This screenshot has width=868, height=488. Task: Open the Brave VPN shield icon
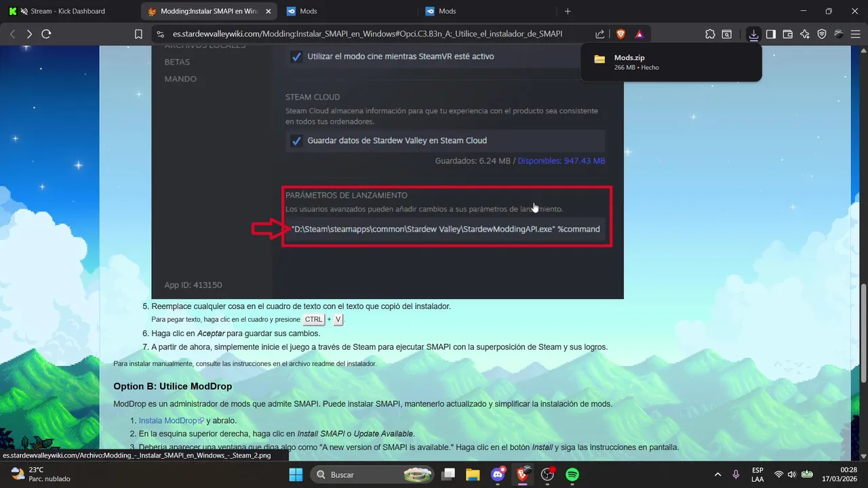click(x=822, y=34)
